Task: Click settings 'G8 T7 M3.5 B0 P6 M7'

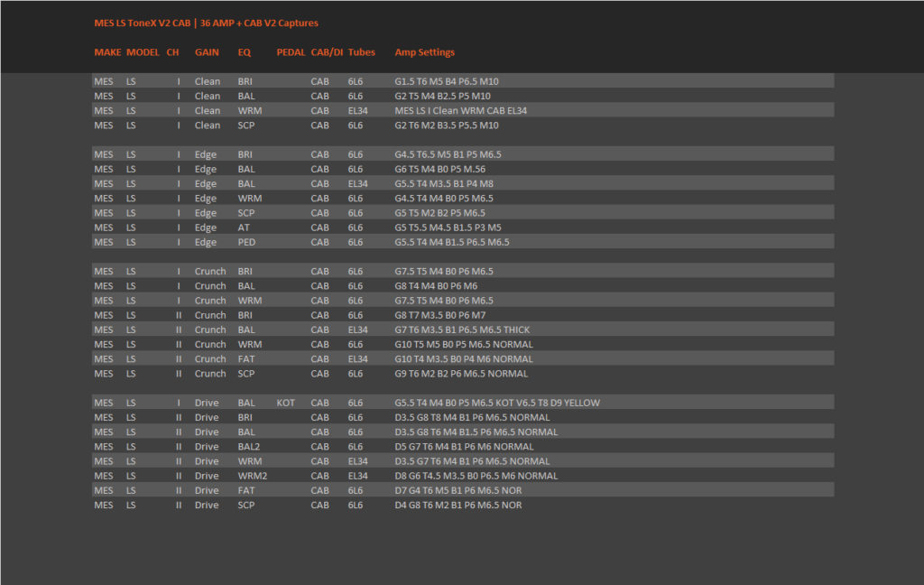Action: click(x=440, y=315)
